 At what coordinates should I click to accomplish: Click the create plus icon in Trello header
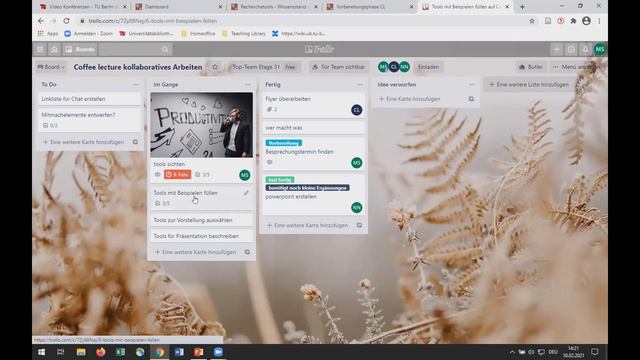click(556, 49)
